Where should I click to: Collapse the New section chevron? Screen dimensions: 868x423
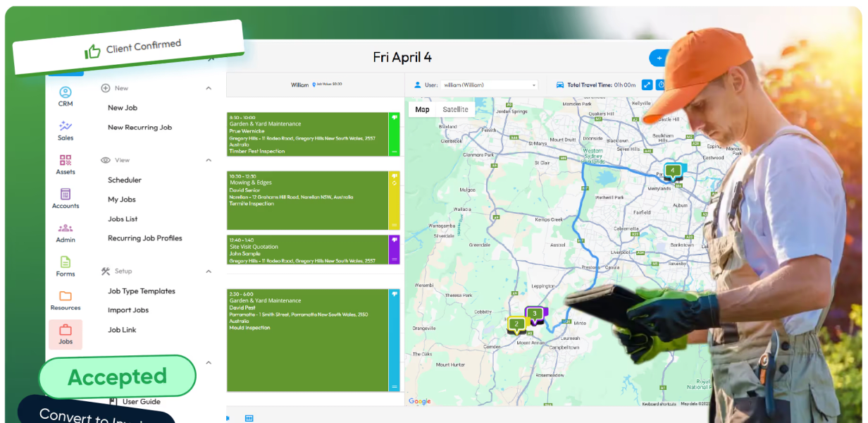[x=209, y=88]
